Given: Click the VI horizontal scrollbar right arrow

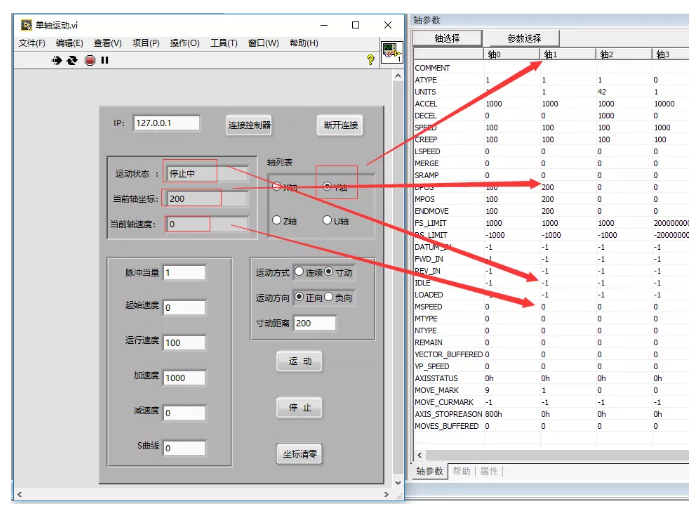Looking at the screenshot, I should (x=386, y=494).
